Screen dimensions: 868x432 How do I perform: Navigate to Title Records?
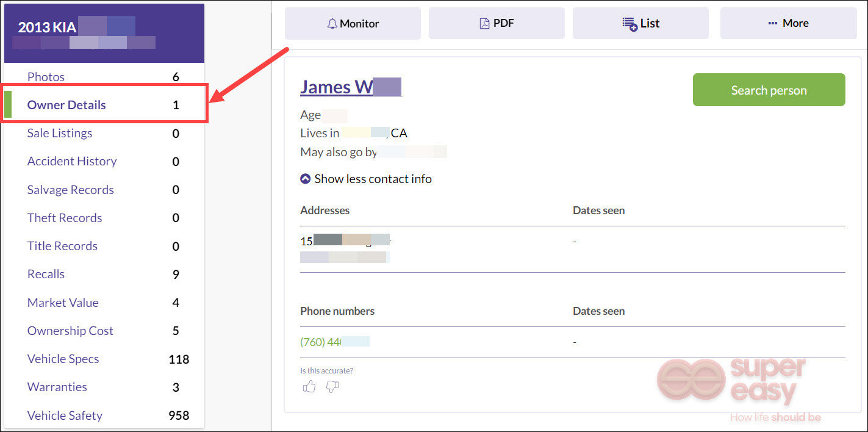click(x=62, y=246)
